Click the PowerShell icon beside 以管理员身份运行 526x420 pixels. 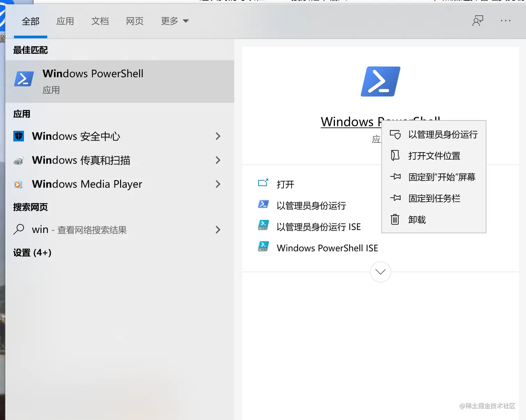263,204
